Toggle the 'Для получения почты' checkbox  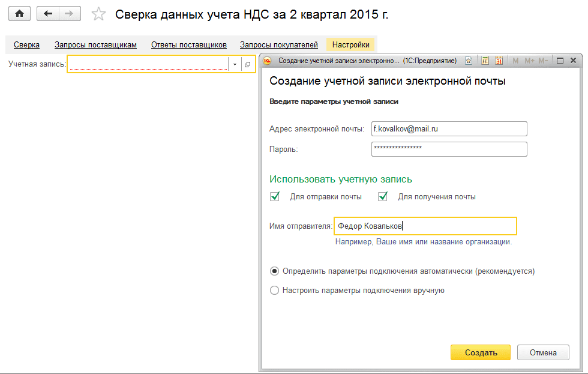click(x=383, y=196)
